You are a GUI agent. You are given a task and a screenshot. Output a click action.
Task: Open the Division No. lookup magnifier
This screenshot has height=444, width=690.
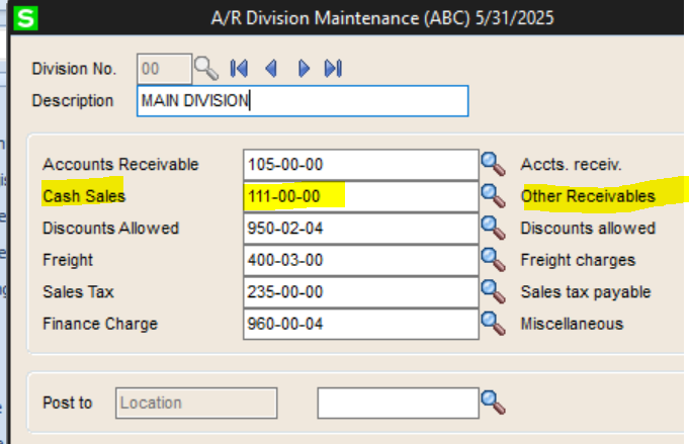coord(206,69)
